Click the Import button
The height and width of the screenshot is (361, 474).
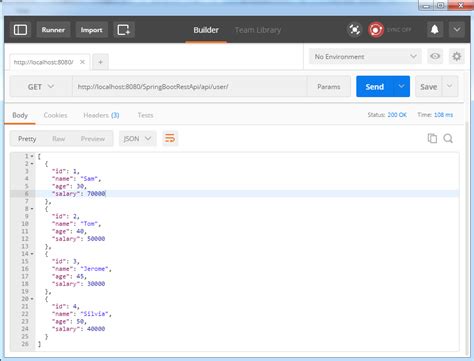tap(91, 30)
